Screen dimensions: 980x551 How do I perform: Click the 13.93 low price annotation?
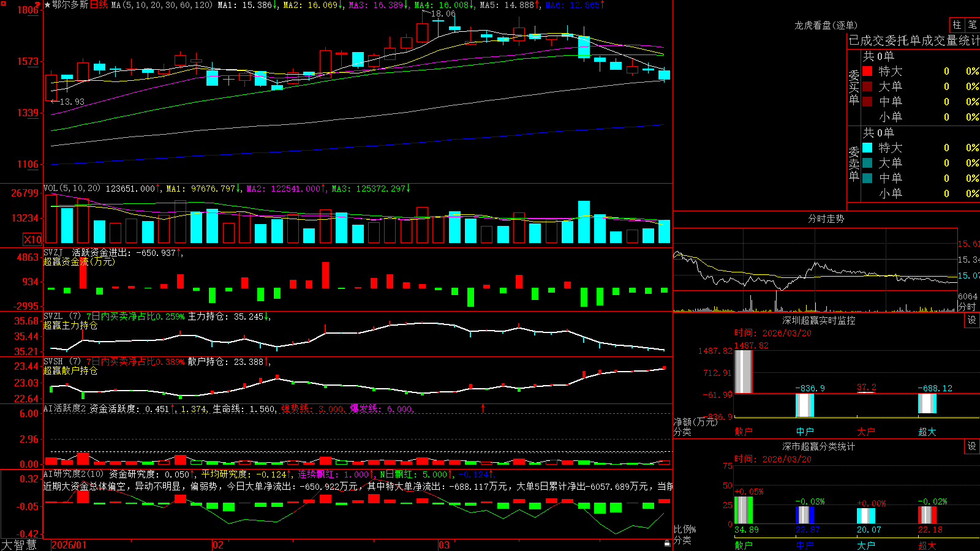point(72,102)
